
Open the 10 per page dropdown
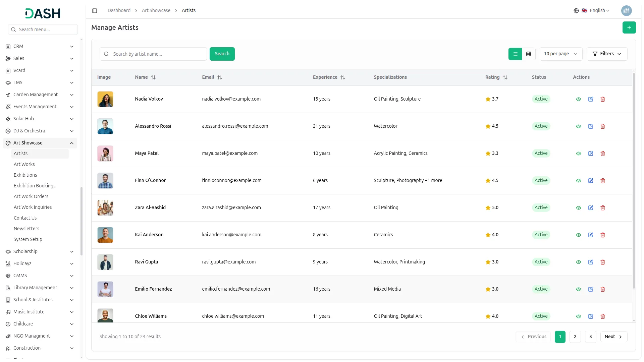[x=560, y=54]
